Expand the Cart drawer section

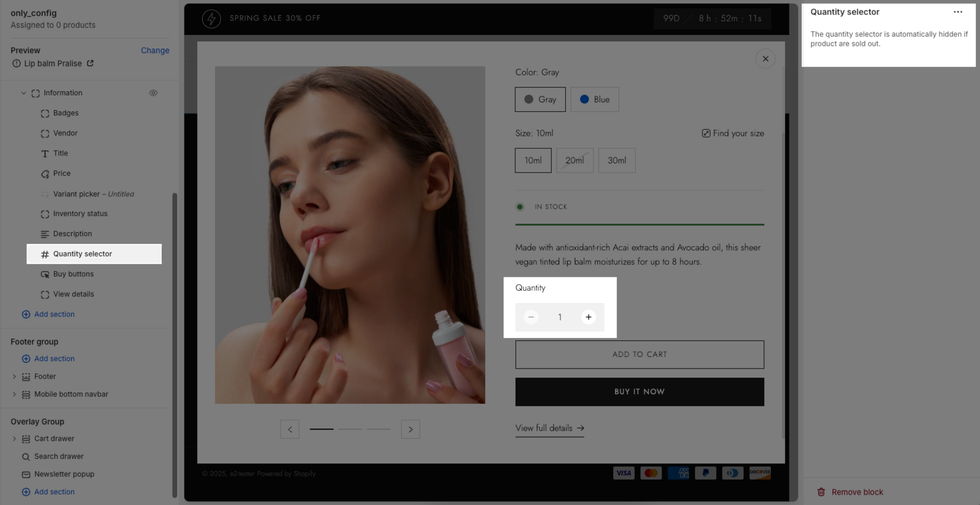15,439
